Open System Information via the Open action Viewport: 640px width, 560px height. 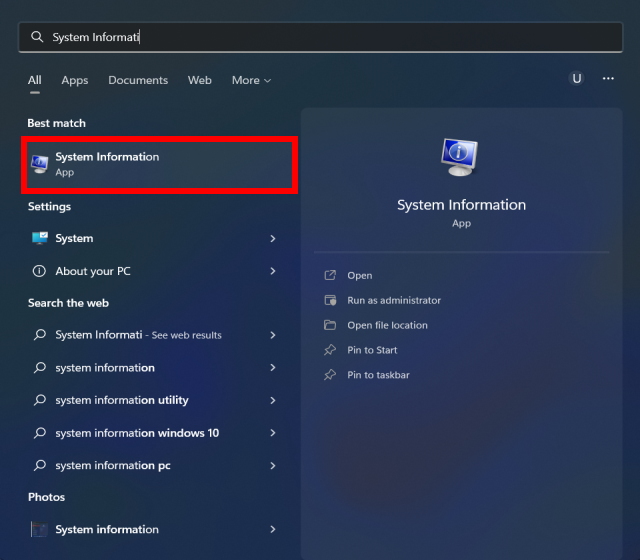point(359,275)
